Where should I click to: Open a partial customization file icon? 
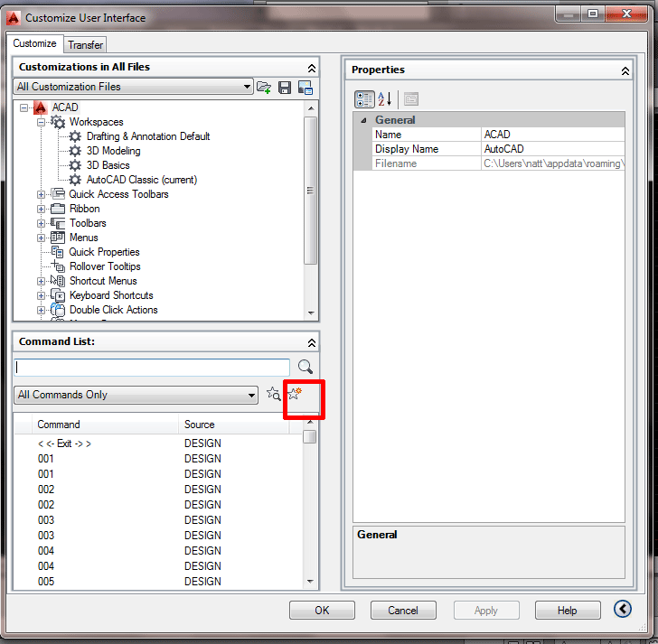(264, 88)
